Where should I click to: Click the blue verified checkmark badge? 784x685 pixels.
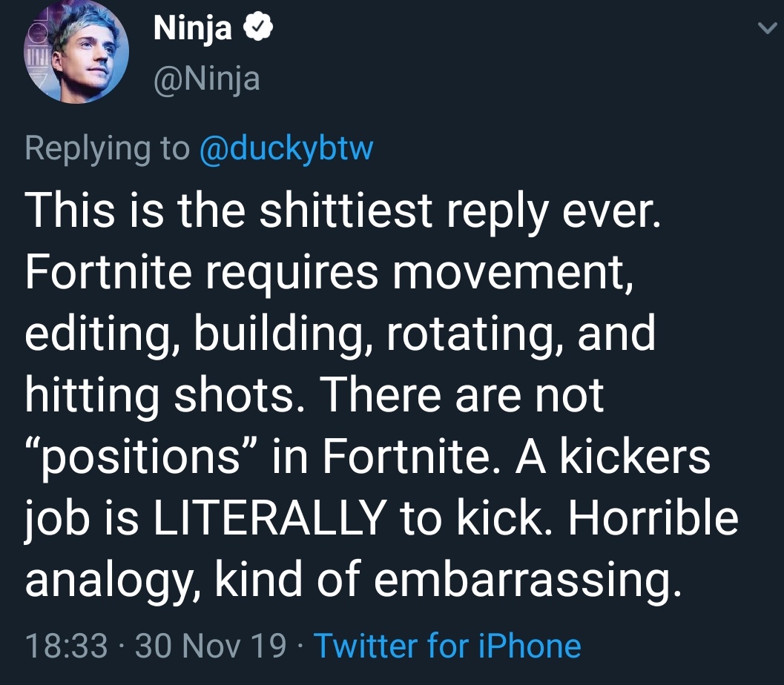pyautogui.click(x=262, y=29)
